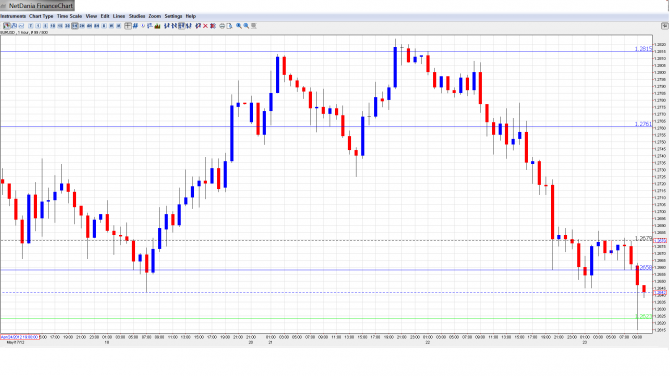The image size is (670, 376).
Task: Select the monthly (M) time scale button
Action: pyautogui.click(x=119, y=26)
